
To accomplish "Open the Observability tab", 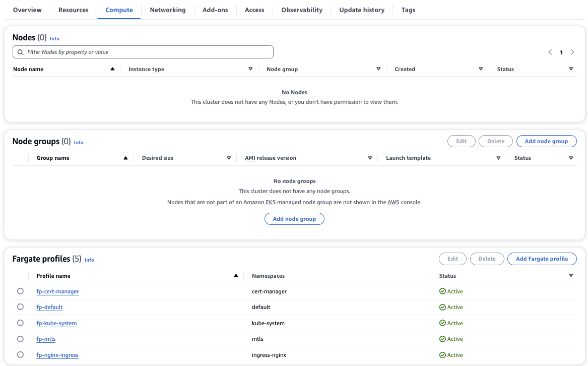I will [302, 10].
